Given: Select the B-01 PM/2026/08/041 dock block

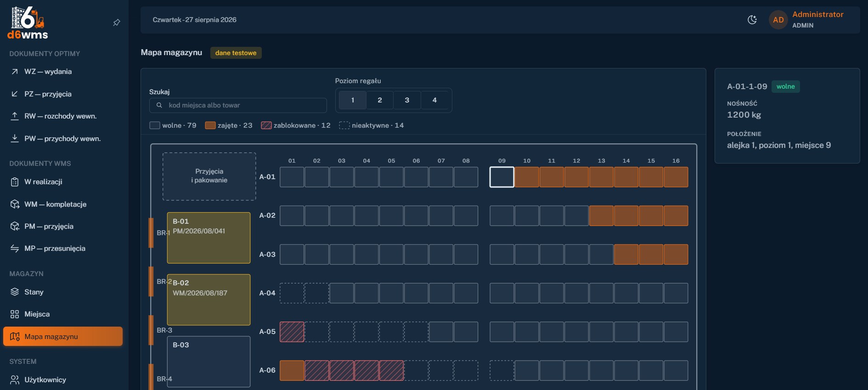Looking at the screenshot, I should click(x=209, y=238).
